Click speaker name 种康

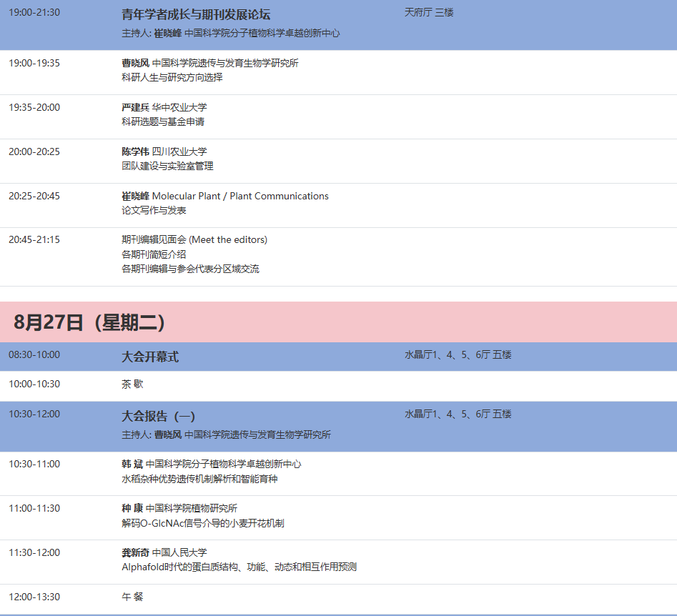[132, 508]
